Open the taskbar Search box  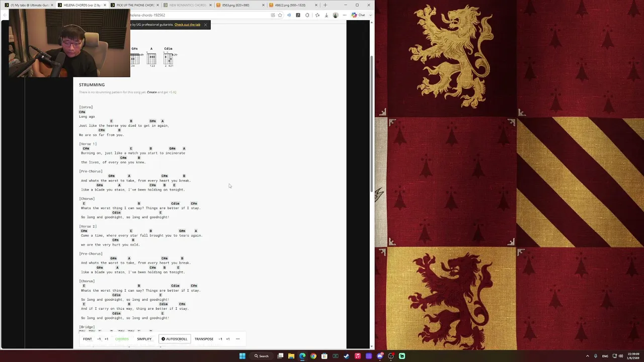[x=262, y=356]
